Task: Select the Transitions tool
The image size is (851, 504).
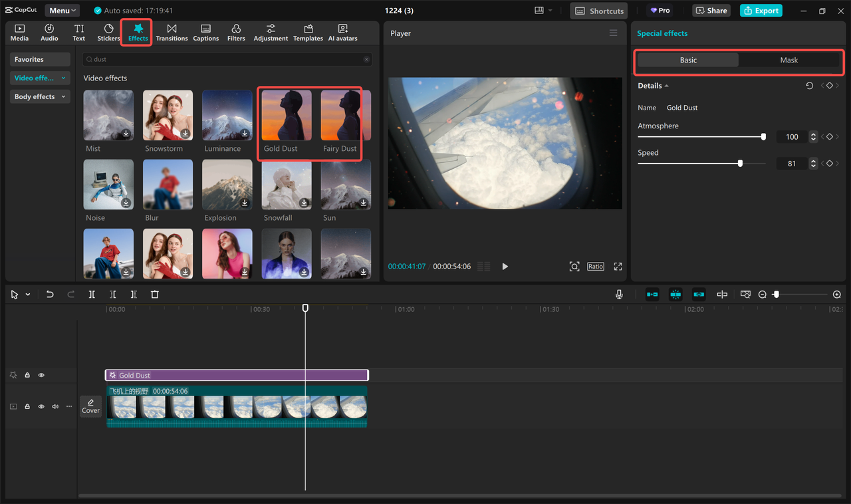Action: 172,32
